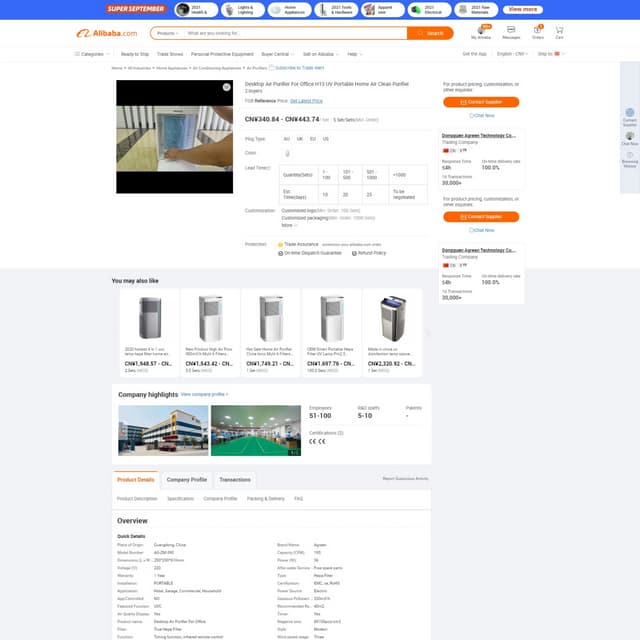Image resolution: width=640 pixels, height=640 pixels.
Task: Expand the Help dropdown
Action: 354,54
